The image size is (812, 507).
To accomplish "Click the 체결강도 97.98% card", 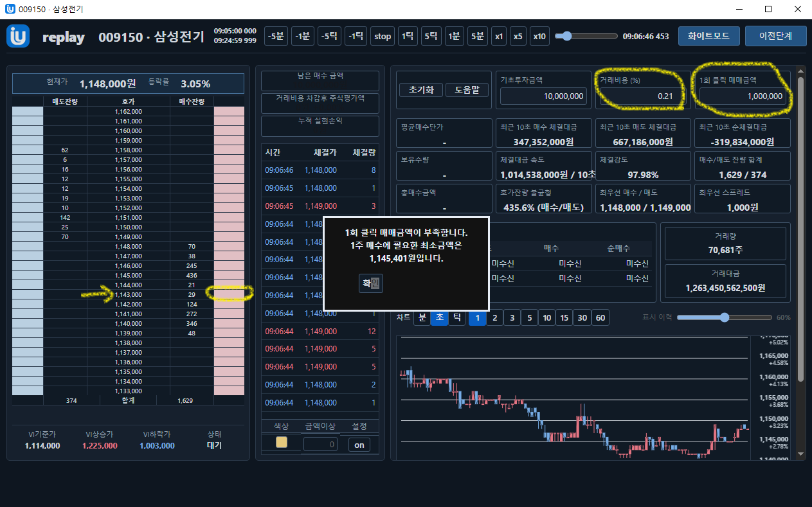I will coord(643,166).
